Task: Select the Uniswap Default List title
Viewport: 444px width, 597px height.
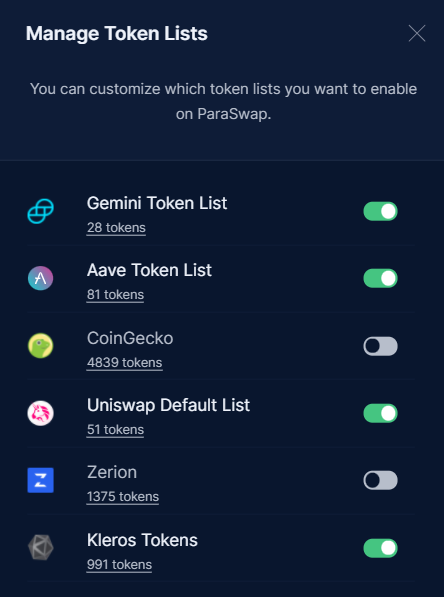Action: [x=168, y=405]
